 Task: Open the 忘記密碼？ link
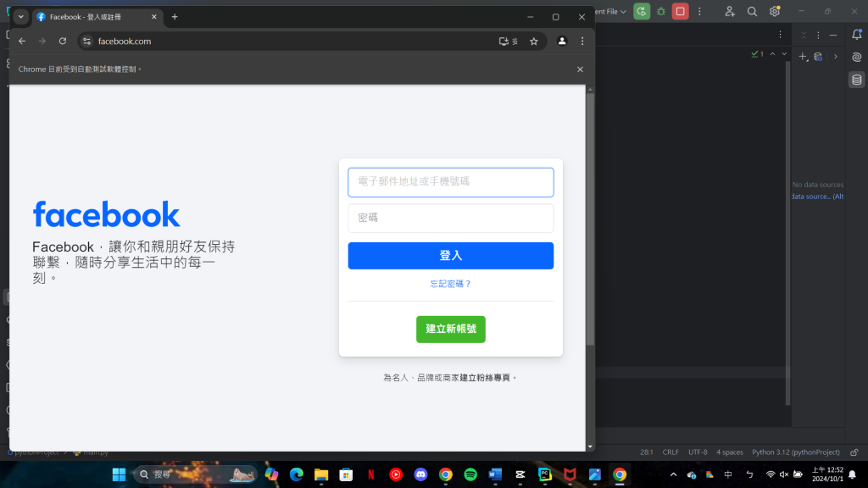click(x=451, y=284)
